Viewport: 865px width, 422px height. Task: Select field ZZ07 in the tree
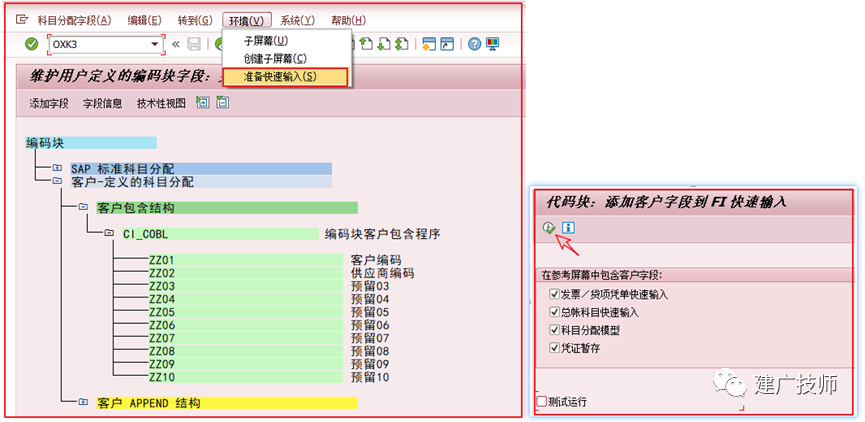click(245, 338)
